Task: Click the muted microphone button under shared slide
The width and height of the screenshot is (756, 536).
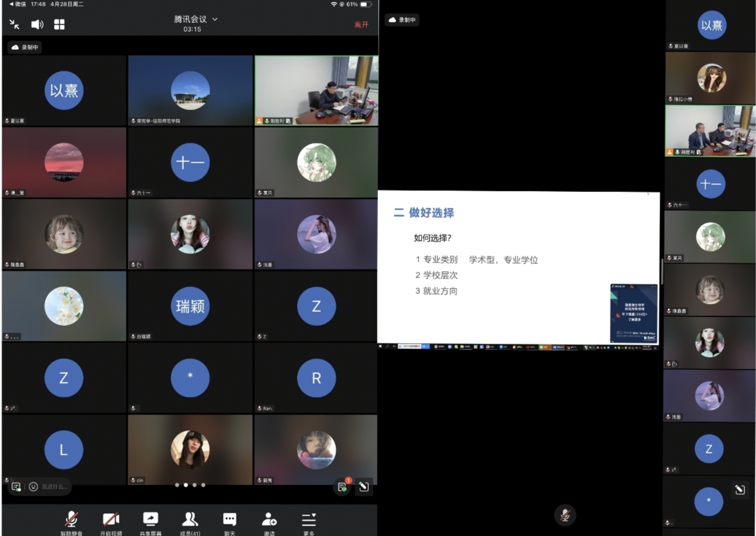Action: tap(565, 515)
